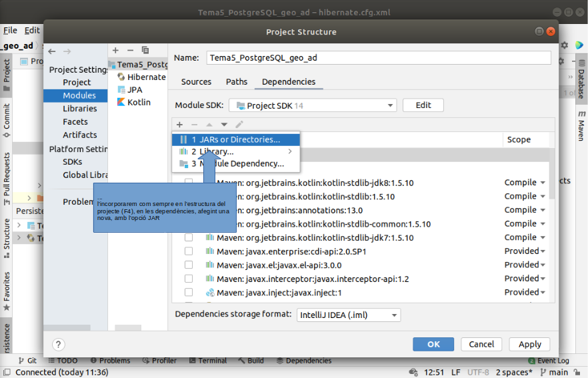Change scope of javax.el-api:3.0.0

tap(525, 265)
